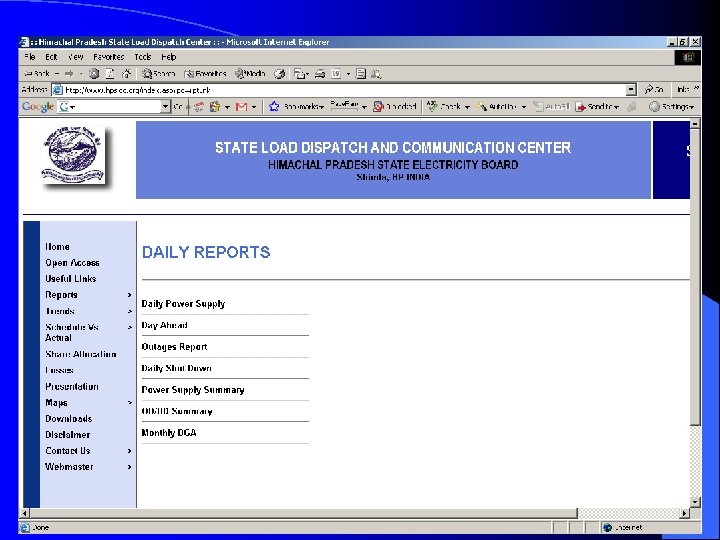Click the Send to icon in Google toolbar

pos(581,107)
